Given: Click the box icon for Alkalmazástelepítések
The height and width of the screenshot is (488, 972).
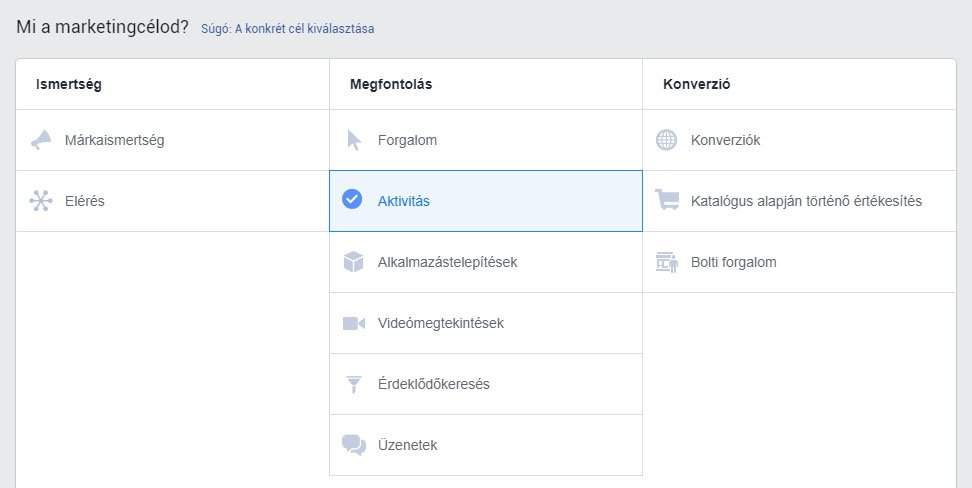Looking at the screenshot, I should tap(353, 262).
